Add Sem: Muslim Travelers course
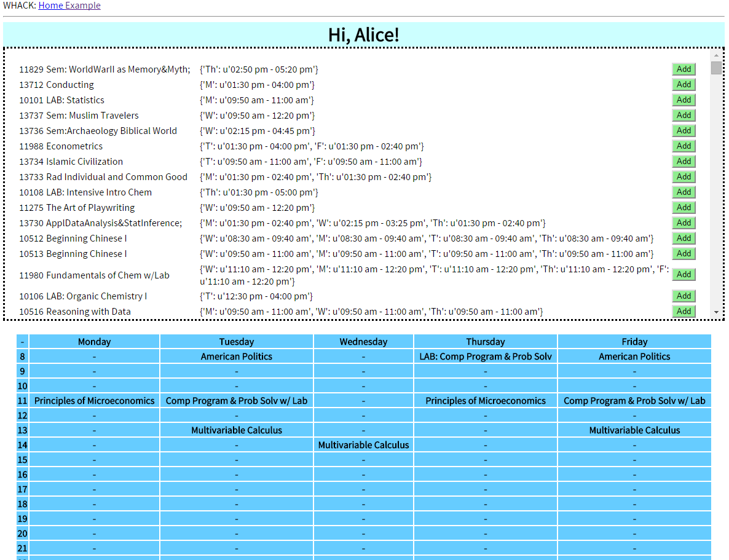This screenshot has width=729, height=560. coord(684,116)
